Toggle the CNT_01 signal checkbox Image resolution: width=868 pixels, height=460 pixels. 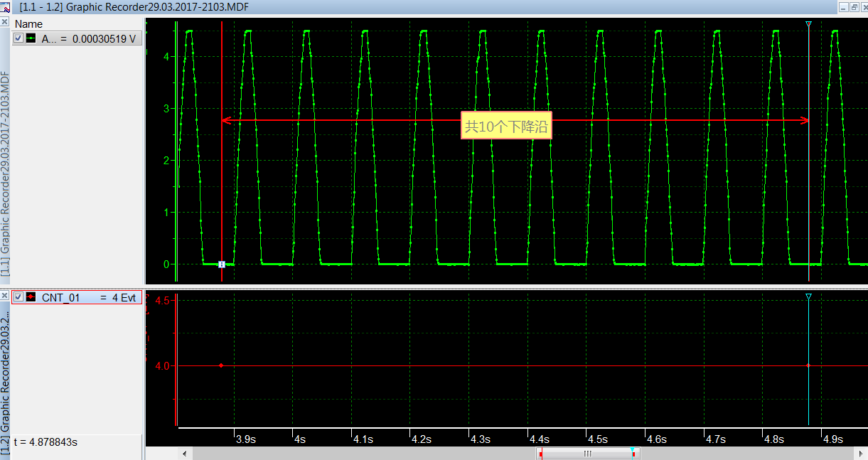coord(19,297)
